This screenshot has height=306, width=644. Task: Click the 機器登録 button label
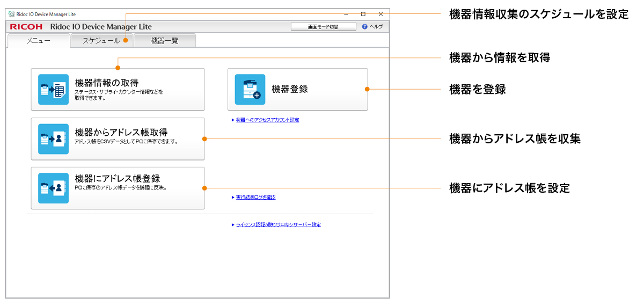click(x=290, y=89)
